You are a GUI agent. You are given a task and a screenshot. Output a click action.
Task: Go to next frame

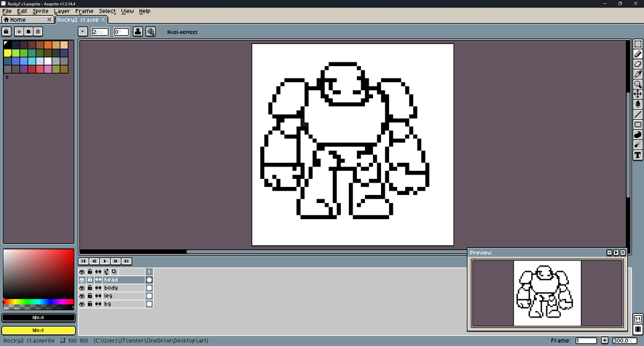pos(116,261)
